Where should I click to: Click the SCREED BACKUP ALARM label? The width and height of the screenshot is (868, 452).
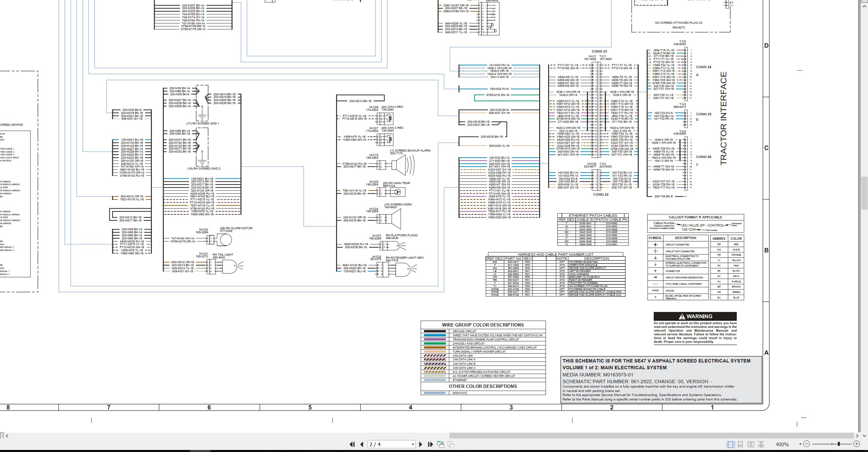[410, 151]
